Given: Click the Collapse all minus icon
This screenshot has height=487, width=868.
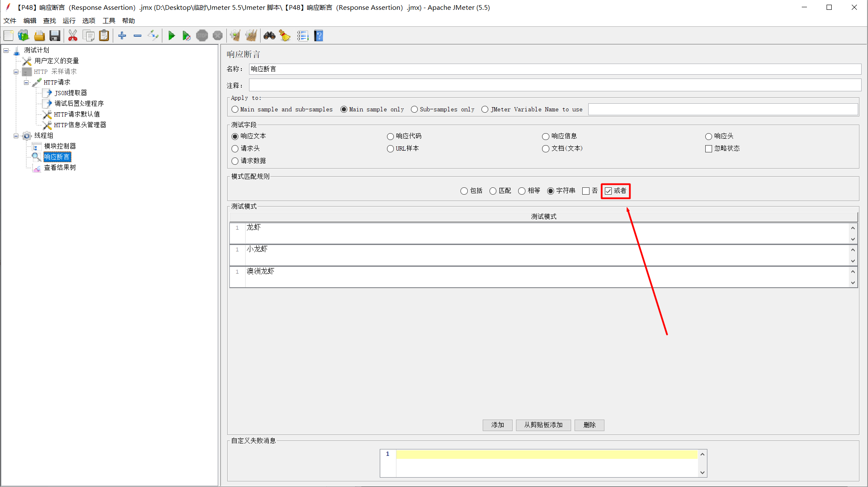Looking at the screenshot, I should 138,36.
